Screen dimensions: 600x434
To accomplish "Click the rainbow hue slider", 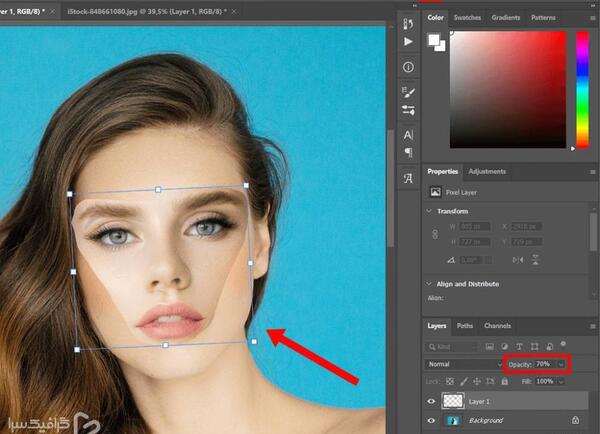I will pos(582,90).
